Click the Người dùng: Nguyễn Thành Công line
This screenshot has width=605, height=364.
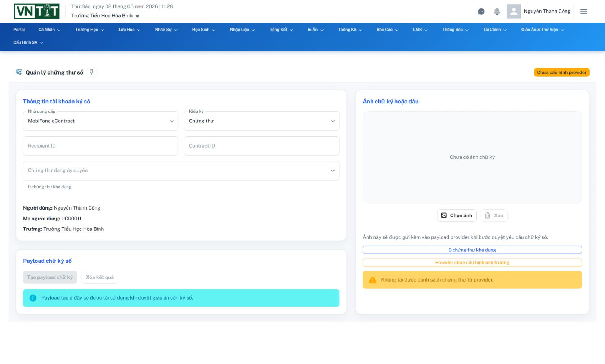pos(62,208)
